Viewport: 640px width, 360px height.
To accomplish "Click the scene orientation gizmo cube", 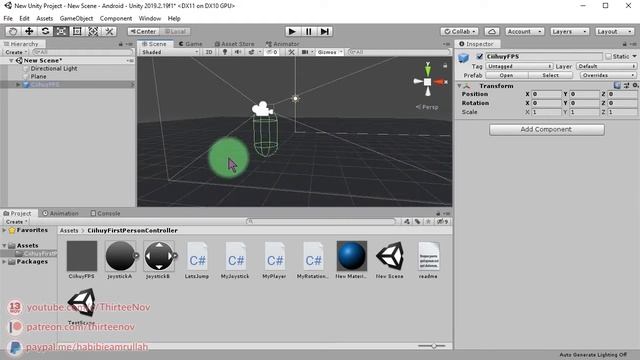I will click(x=427, y=82).
